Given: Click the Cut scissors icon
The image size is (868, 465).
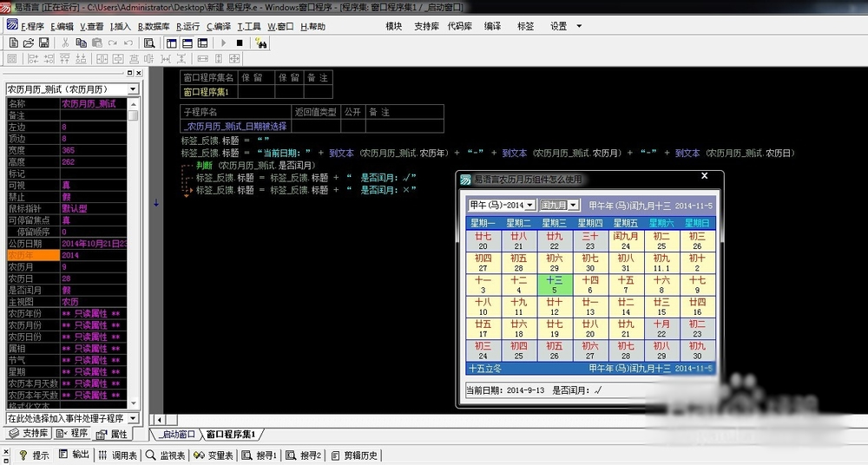Looking at the screenshot, I should coord(65,43).
